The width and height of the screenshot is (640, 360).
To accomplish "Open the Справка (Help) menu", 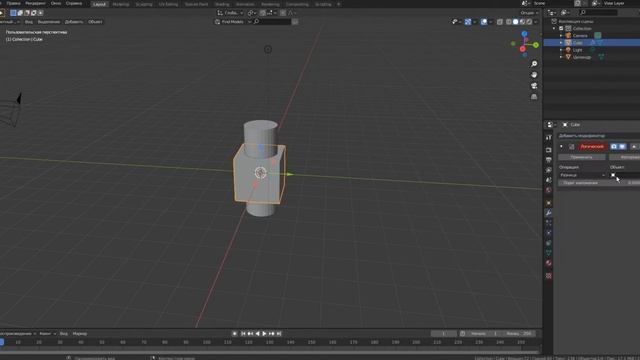I will (74, 3).
